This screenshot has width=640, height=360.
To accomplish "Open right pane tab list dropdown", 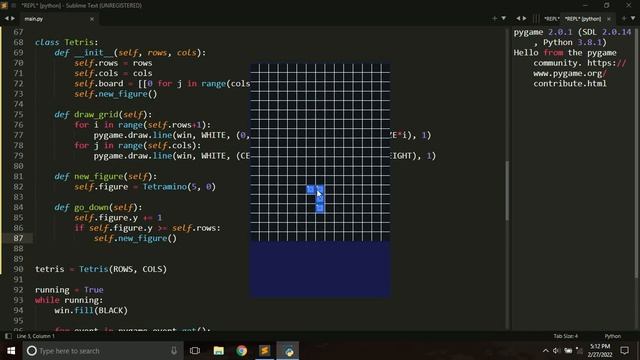I will pyautogui.click(x=633, y=18).
